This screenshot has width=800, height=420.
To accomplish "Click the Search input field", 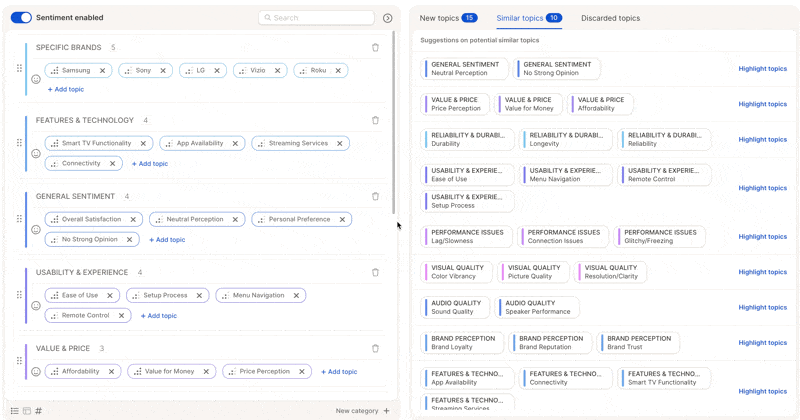I will (320, 18).
